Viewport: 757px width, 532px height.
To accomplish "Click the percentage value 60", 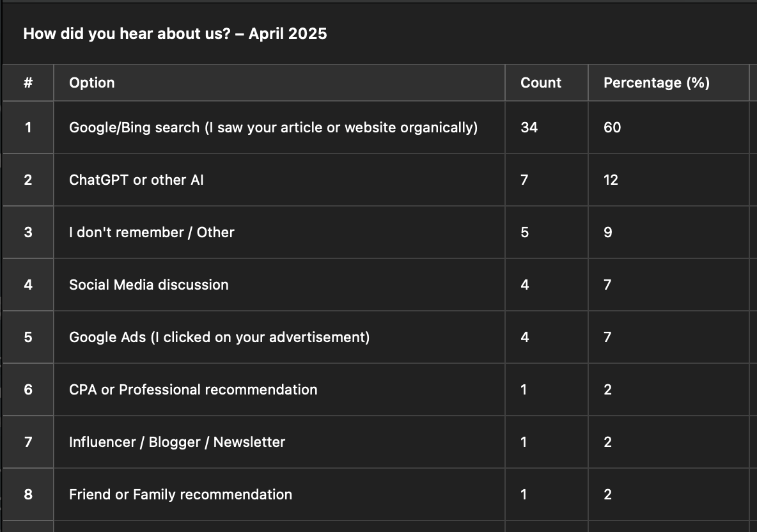I will 612,127.
